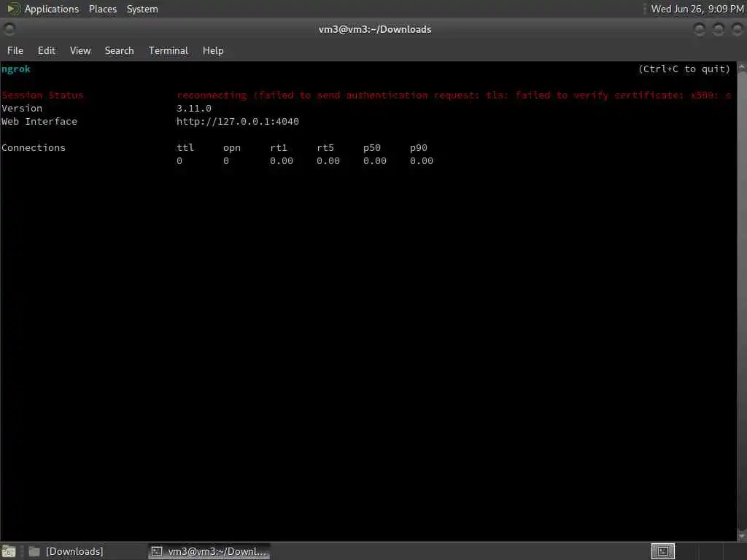The image size is (747, 560).
Task: Open the Edit menu
Action: pos(46,50)
